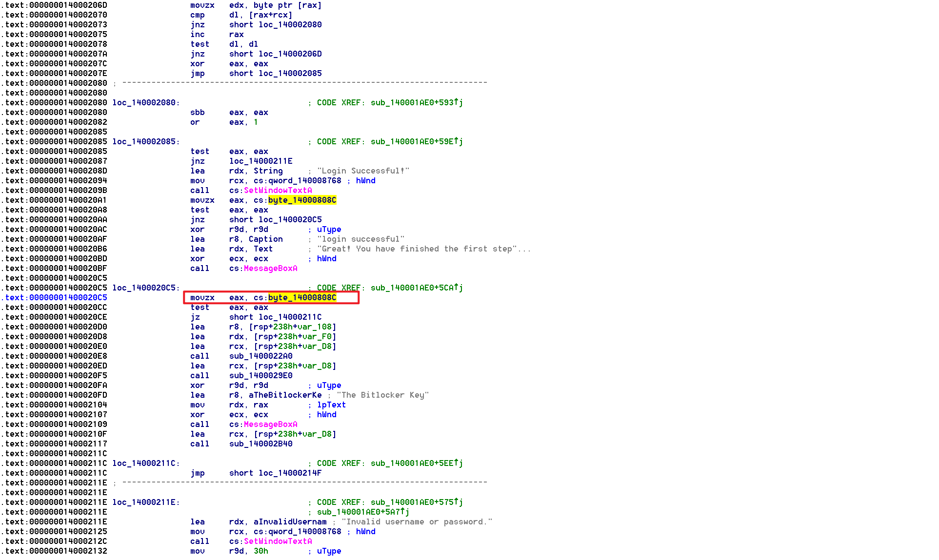This screenshot has width=939, height=560.
Task: Click the Caption operand in lea r8
Action: point(265,239)
